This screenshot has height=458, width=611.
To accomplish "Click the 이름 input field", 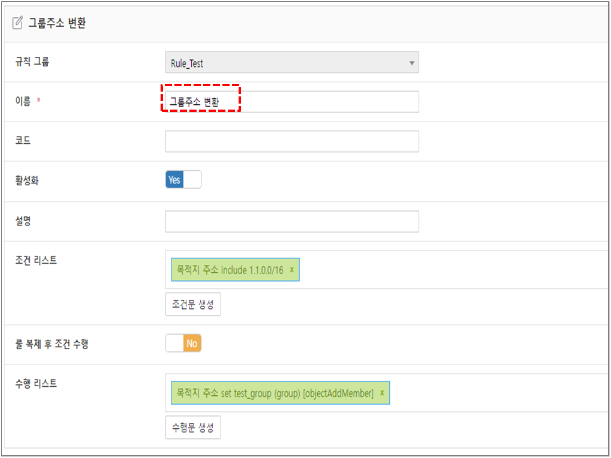I will [x=292, y=102].
